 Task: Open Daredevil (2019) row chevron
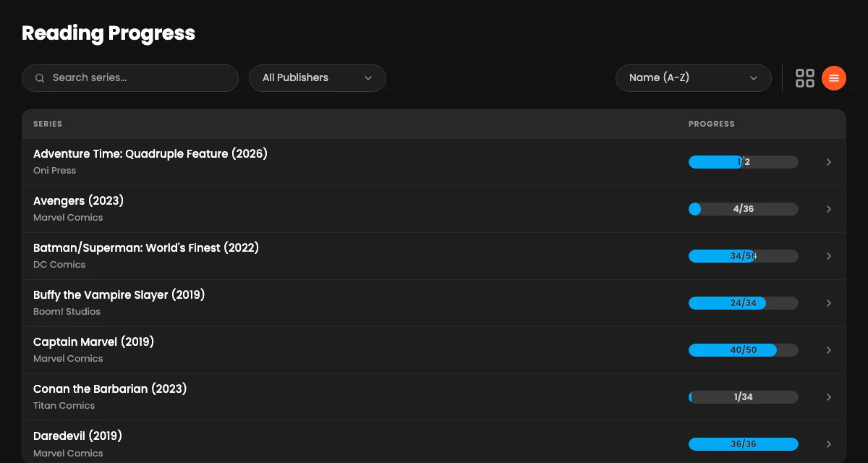click(829, 444)
